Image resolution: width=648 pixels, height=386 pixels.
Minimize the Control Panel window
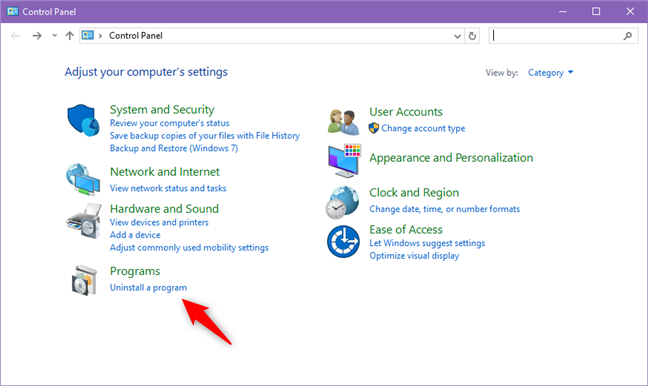click(563, 11)
